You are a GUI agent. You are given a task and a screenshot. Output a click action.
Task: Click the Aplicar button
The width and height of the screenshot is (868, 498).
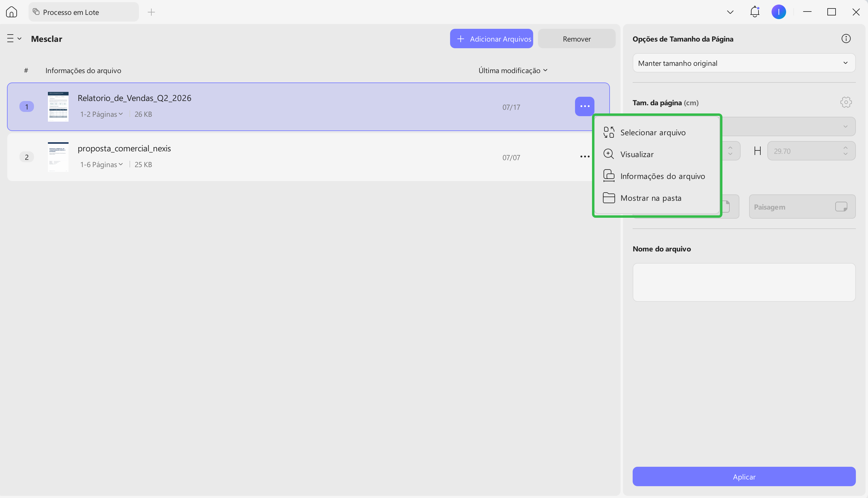pyautogui.click(x=744, y=476)
